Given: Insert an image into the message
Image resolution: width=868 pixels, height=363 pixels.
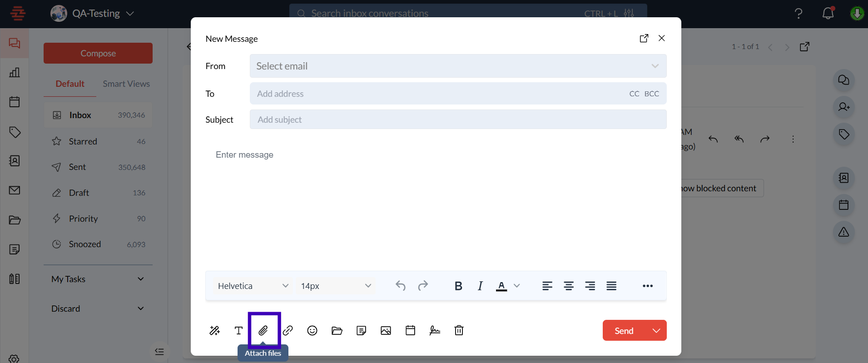Looking at the screenshot, I should click(386, 330).
